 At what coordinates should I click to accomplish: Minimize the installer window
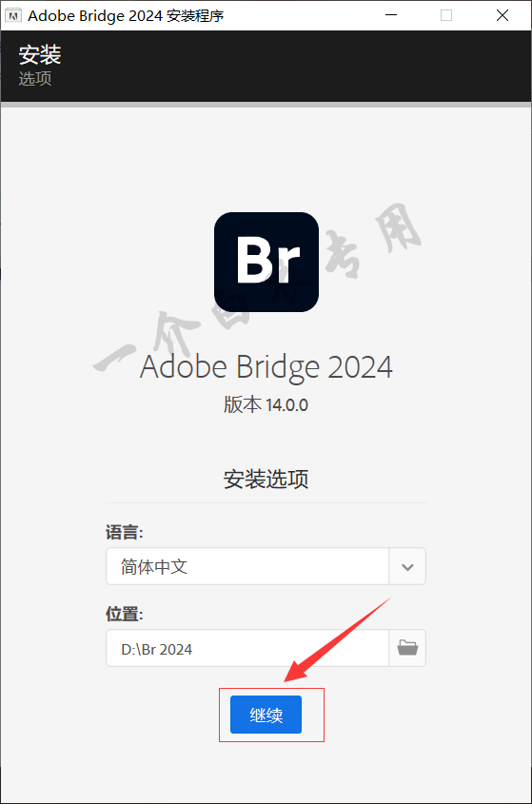pos(391,15)
